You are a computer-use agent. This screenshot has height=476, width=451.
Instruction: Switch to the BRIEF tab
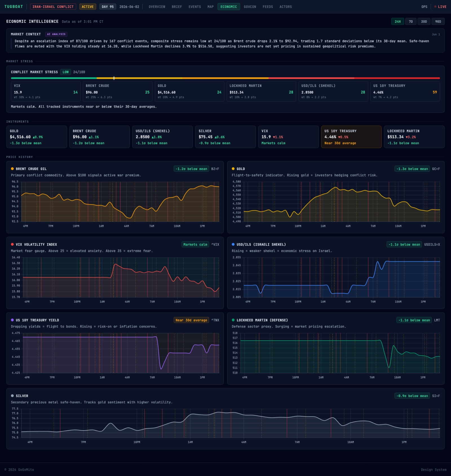[177, 6]
